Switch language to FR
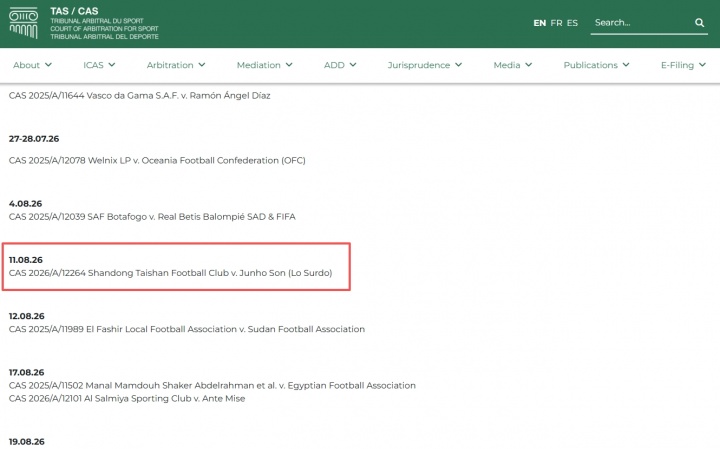 (x=556, y=23)
